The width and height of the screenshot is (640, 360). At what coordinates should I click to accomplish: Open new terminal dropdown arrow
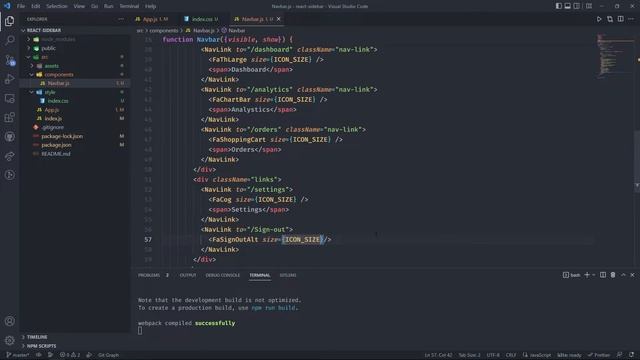coord(594,275)
